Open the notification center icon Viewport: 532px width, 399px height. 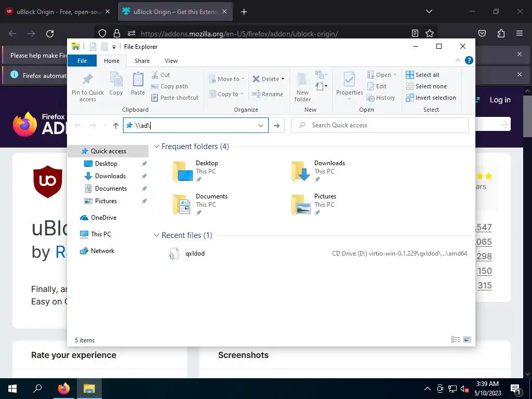pyautogui.click(x=516, y=389)
